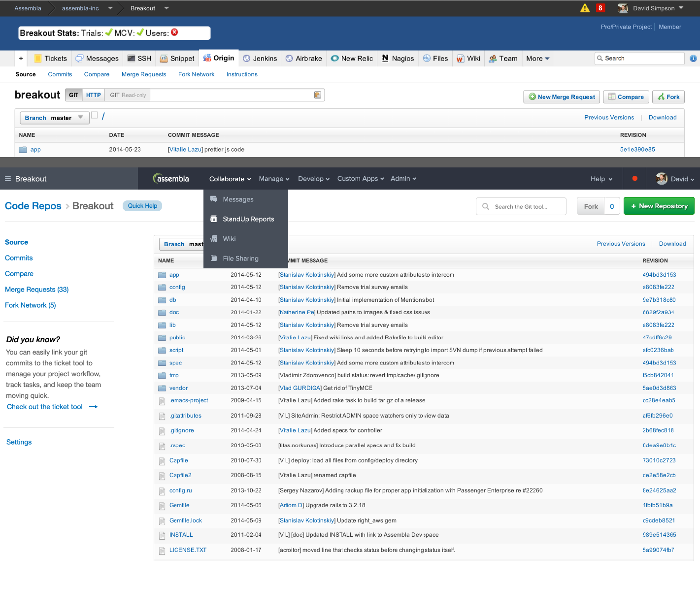The width and height of the screenshot is (700, 616).
Task: Open the David Simpson user dropdown
Action: click(x=659, y=8)
